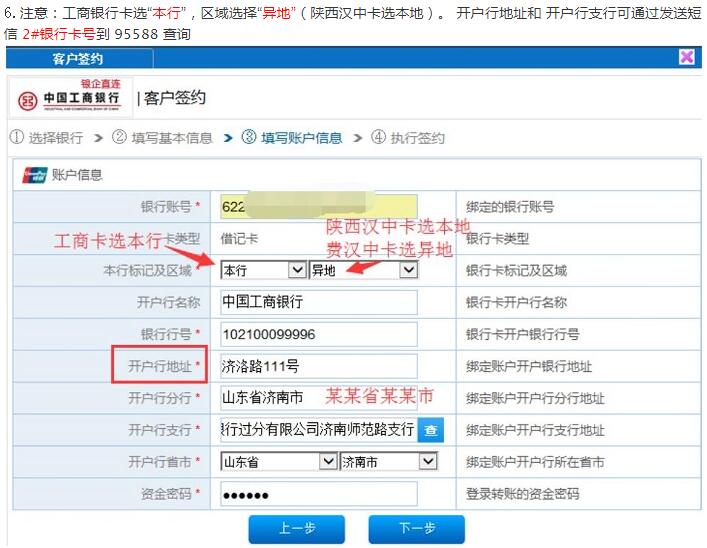Expand the 山东省 province dropdown
This screenshot has width=707, height=548.
coord(279,461)
